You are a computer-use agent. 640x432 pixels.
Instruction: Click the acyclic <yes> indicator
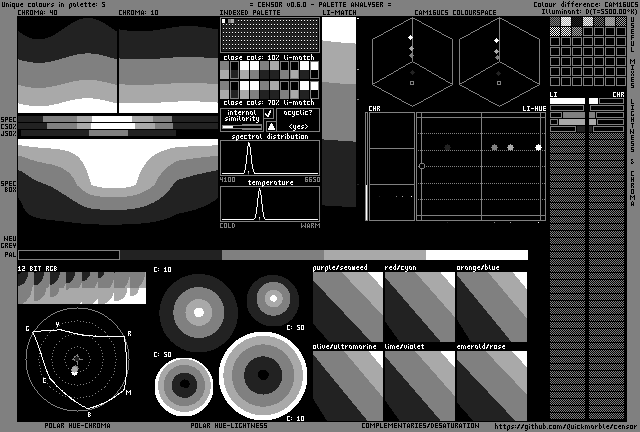[298, 126]
